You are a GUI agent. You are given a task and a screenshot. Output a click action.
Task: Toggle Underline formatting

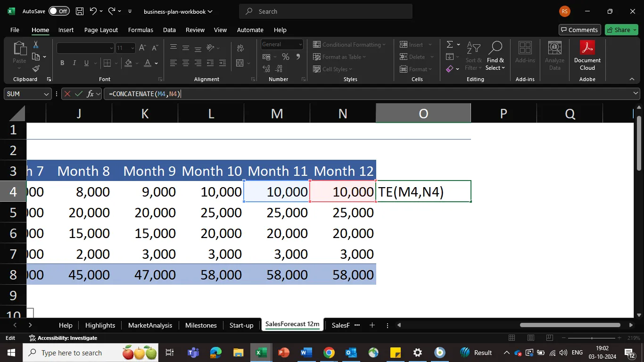[86, 63]
